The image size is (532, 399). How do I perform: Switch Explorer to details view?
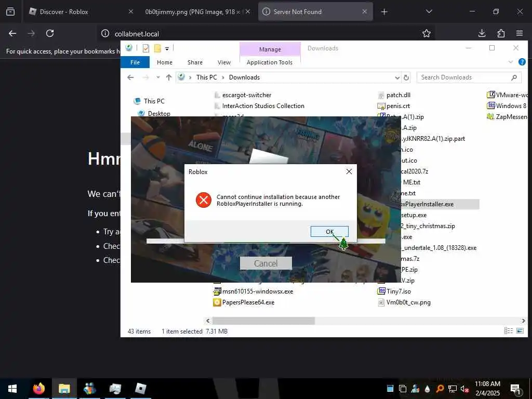509,331
